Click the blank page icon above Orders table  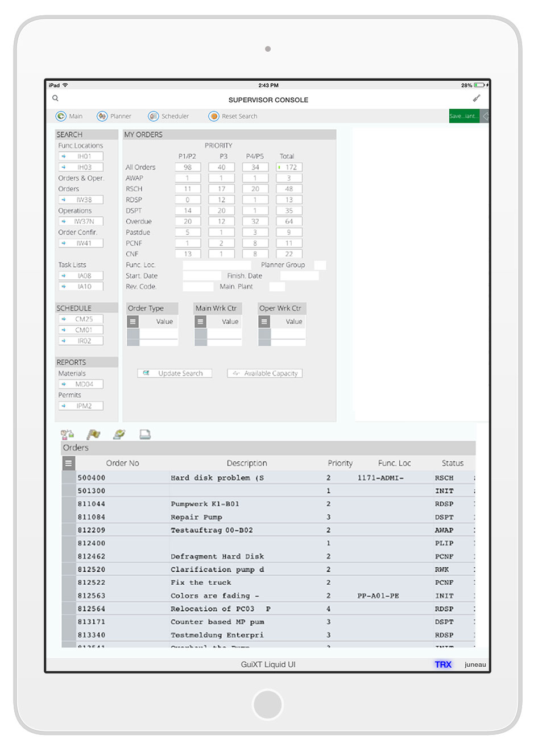(145, 435)
